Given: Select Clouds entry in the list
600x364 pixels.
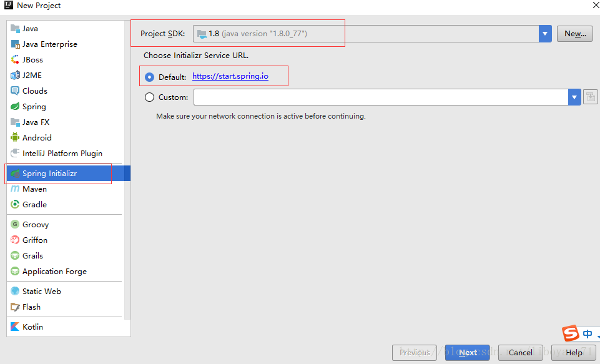Looking at the screenshot, I should [66, 91].
